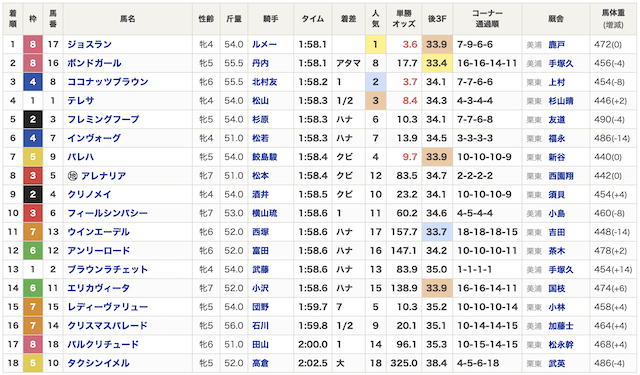Select horse パルクリチュード
Viewport: 640px width, 375px height.
click(x=103, y=345)
